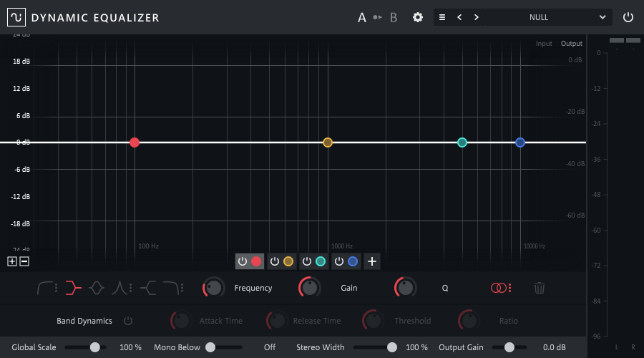This screenshot has height=358, width=644.
Task: Go to the previous preset
Action: 459,17
